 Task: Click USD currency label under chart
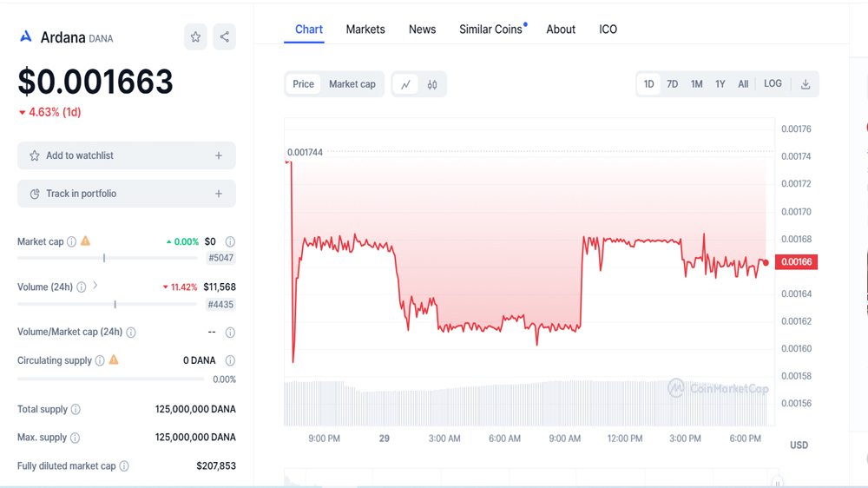pyautogui.click(x=799, y=445)
